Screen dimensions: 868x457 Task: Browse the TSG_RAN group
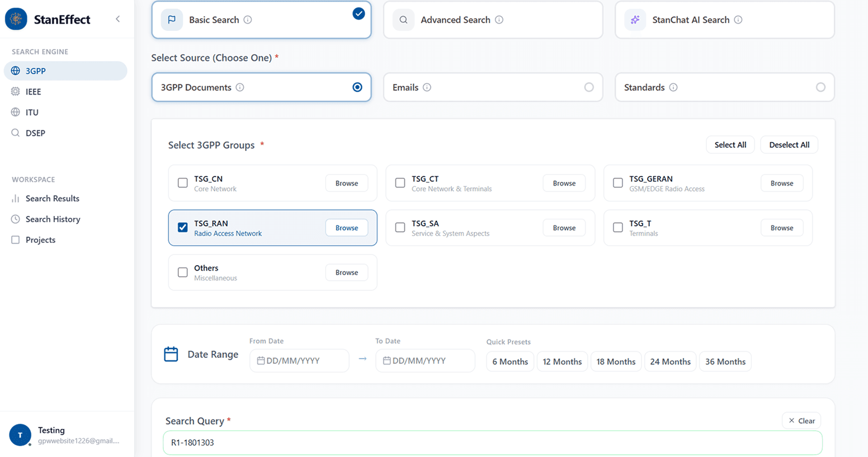347,228
